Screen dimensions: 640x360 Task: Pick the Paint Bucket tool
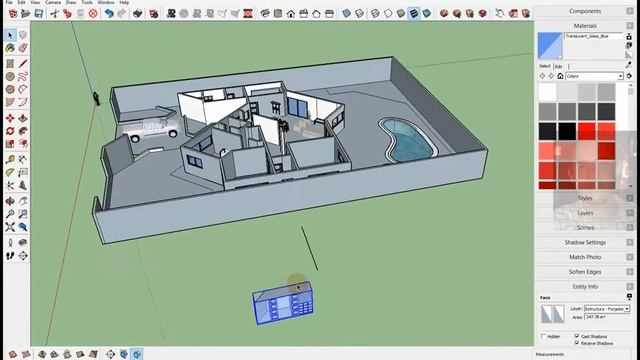tap(10, 48)
